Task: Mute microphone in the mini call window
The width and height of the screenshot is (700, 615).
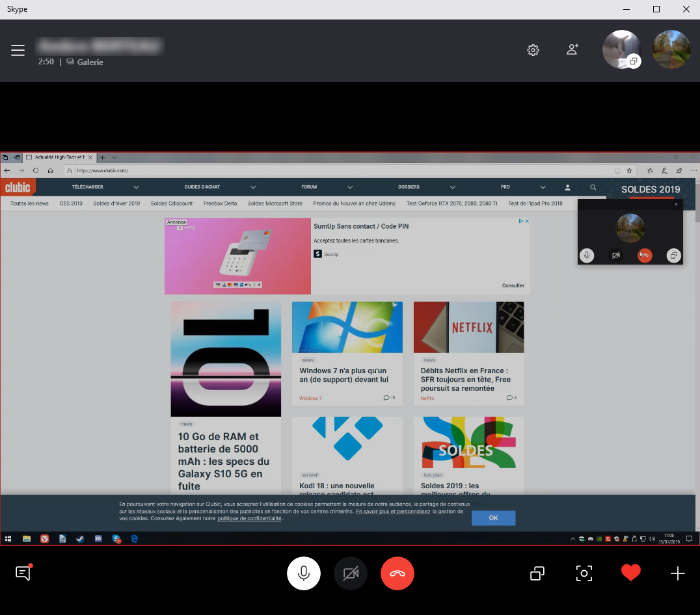Action: click(587, 255)
